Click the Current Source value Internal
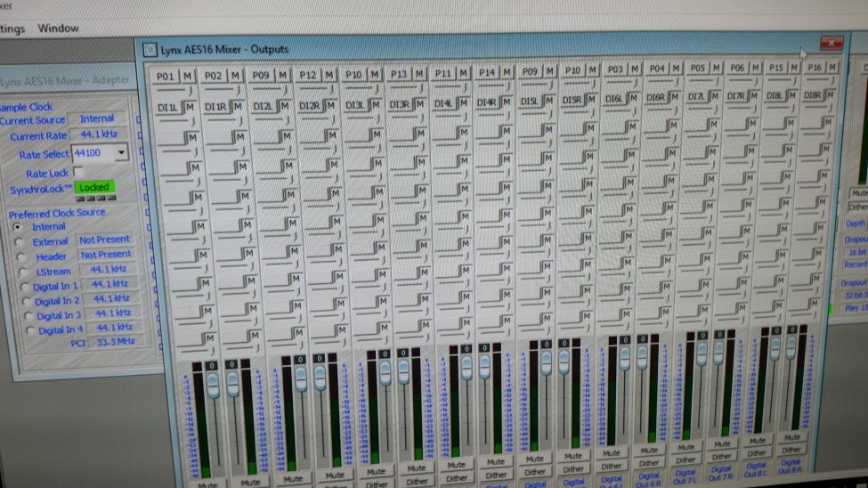Viewport: 868px width, 488px height. 97,118
